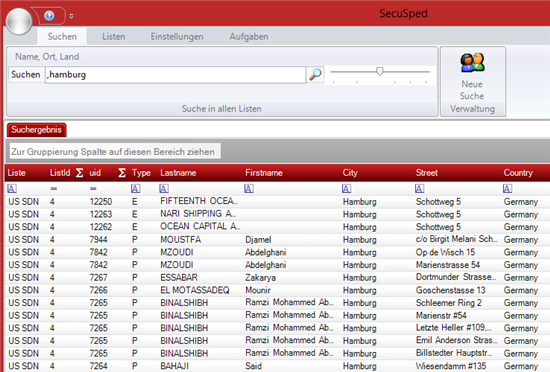The image size is (550, 372).
Task: Select the ESSABAR lastname cell
Action: 179,277
